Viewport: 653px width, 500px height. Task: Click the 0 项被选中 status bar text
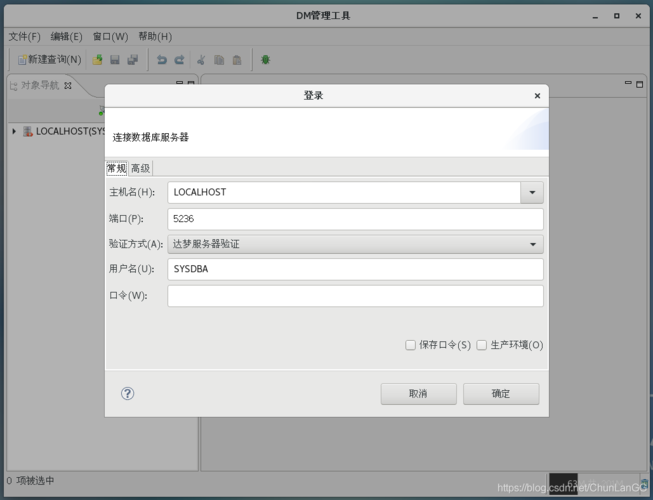tap(30, 480)
